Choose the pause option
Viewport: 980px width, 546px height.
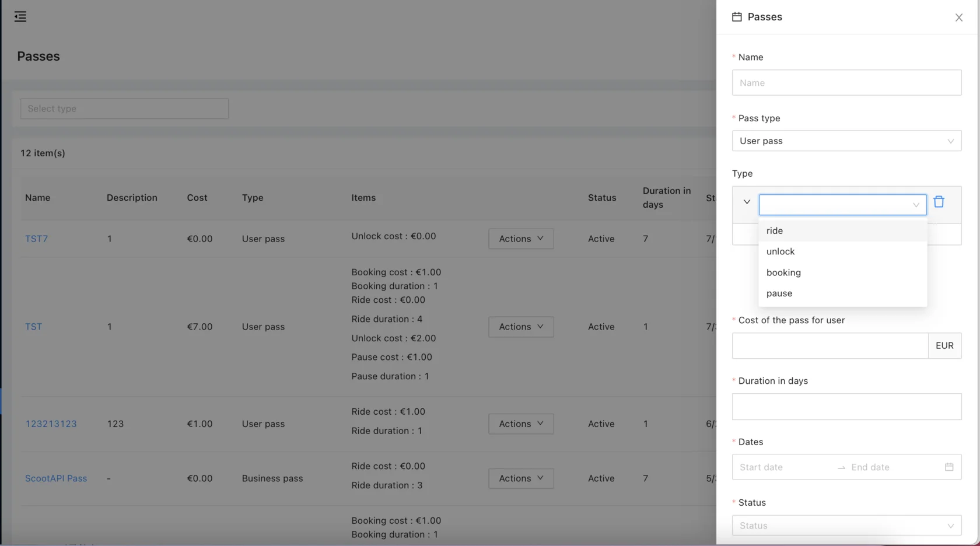[x=842, y=293]
